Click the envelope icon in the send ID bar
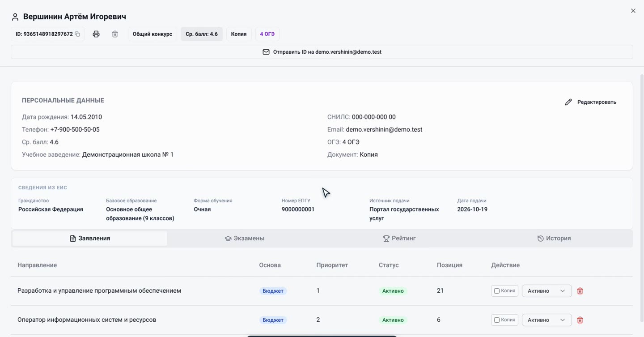This screenshot has width=644, height=337. coord(266,52)
